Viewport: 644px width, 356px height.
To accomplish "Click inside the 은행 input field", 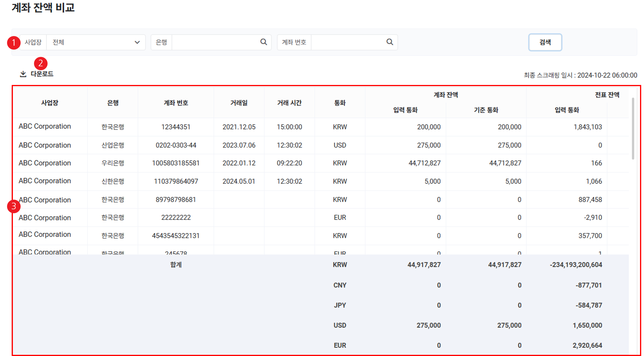I will coord(215,42).
